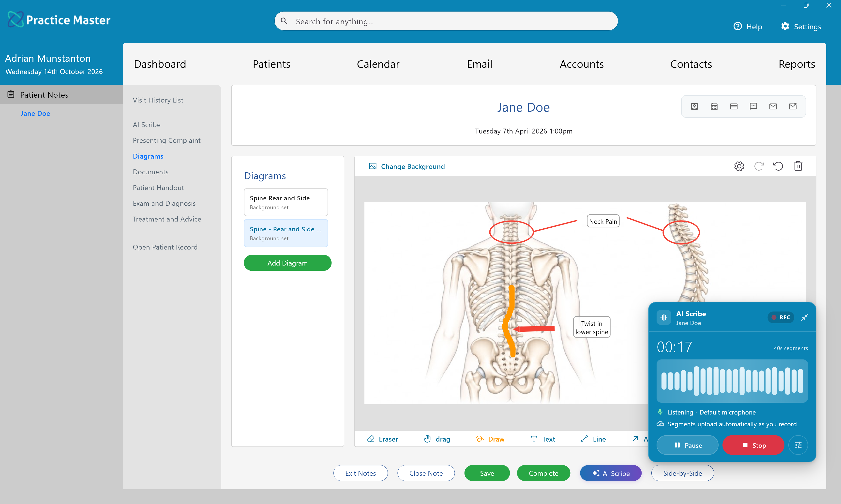This screenshot has width=841, height=504.
Task: Click the Close Note button
Action: (426, 473)
